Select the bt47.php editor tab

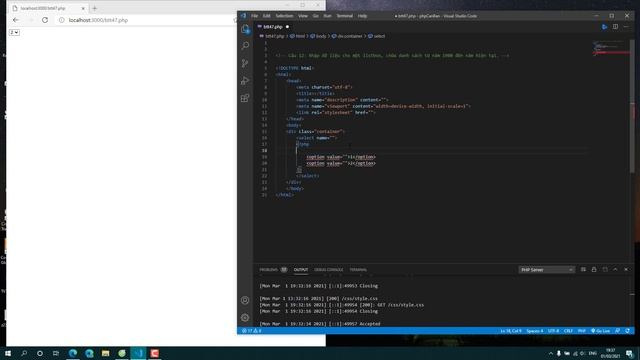273,27
